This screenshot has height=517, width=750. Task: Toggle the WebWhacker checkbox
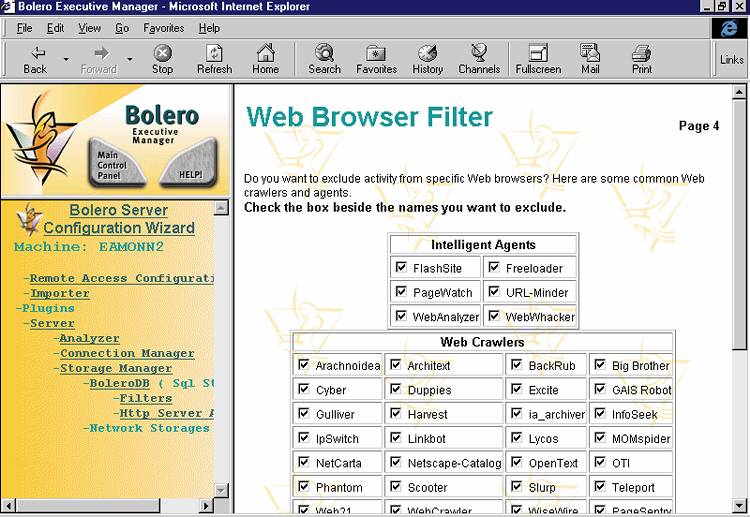(493, 316)
